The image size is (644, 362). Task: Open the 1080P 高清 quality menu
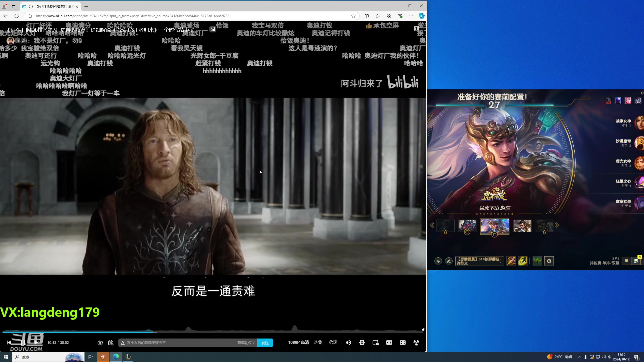[298, 342]
